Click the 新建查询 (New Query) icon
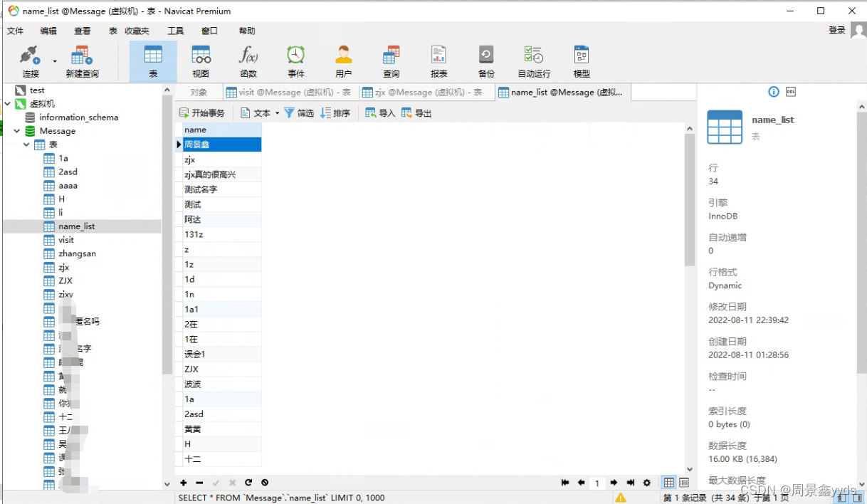867x504 pixels. click(82, 61)
